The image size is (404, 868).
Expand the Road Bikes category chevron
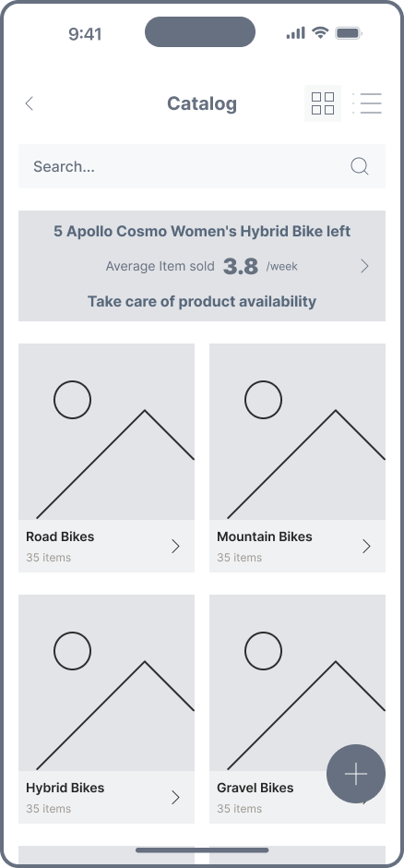[x=176, y=547]
